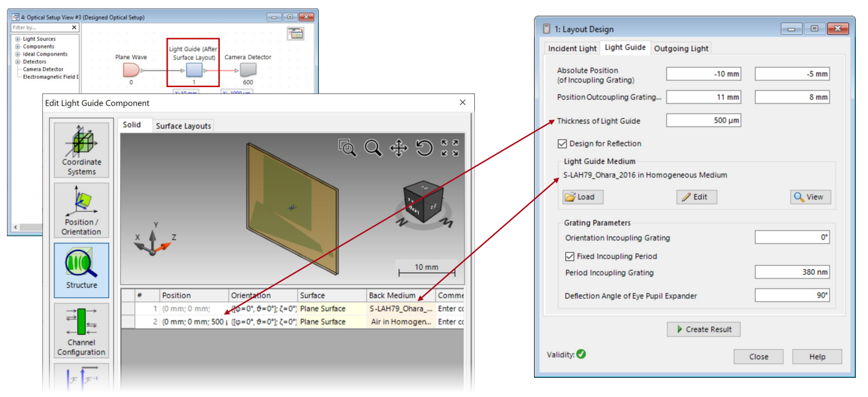Click the Filter by search box
This screenshot has height=397, width=868.
pyautogui.click(x=41, y=27)
